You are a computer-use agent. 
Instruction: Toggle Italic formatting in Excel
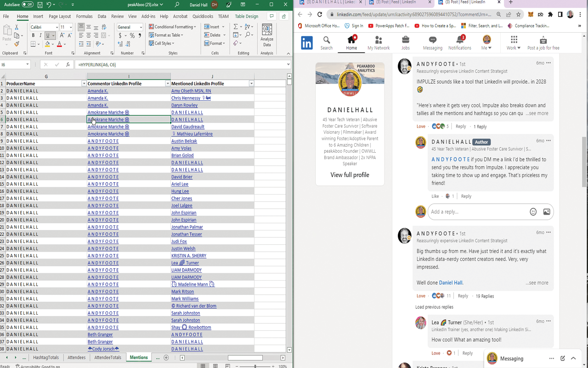pos(40,35)
